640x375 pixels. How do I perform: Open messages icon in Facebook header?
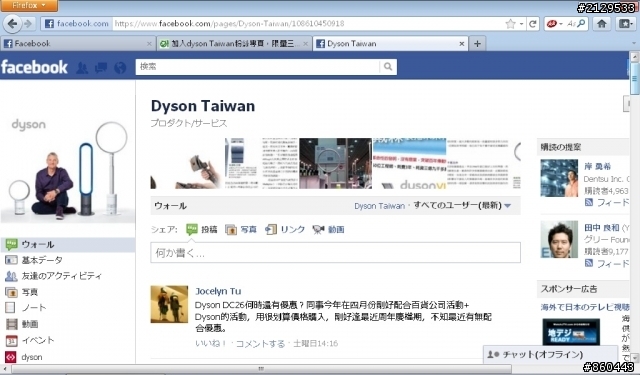[101, 68]
